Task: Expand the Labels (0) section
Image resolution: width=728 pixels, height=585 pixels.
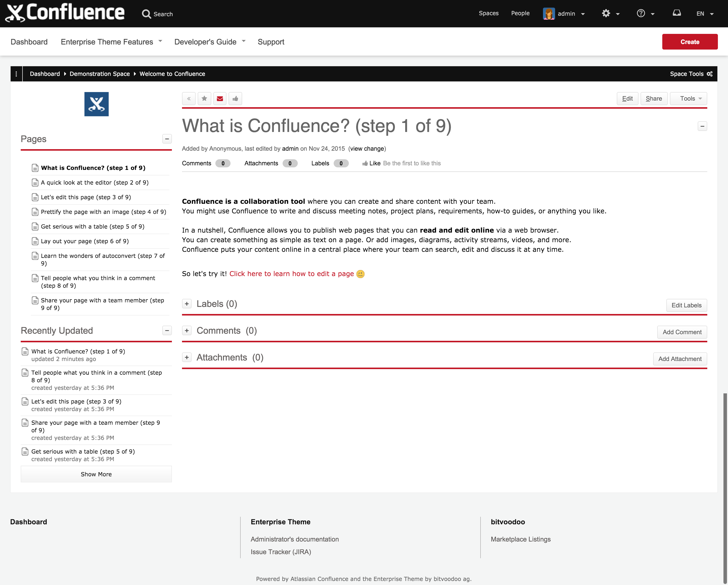Action: [x=187, y=304]
